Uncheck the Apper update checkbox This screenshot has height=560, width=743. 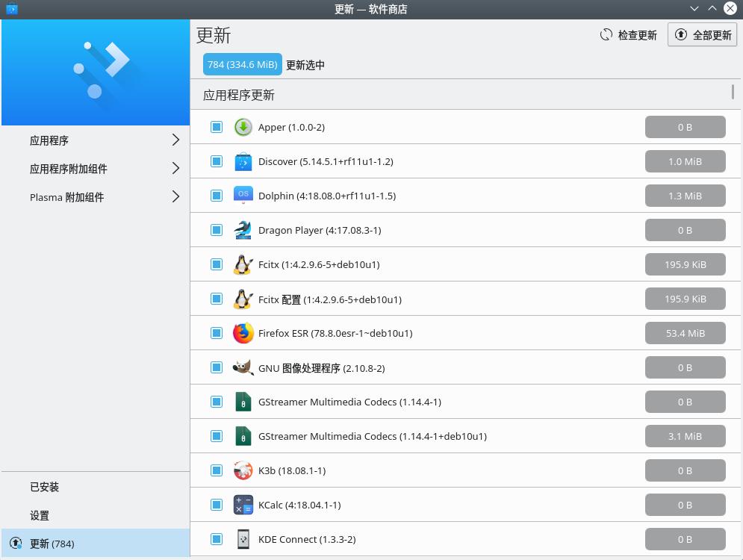coord(217,127)
